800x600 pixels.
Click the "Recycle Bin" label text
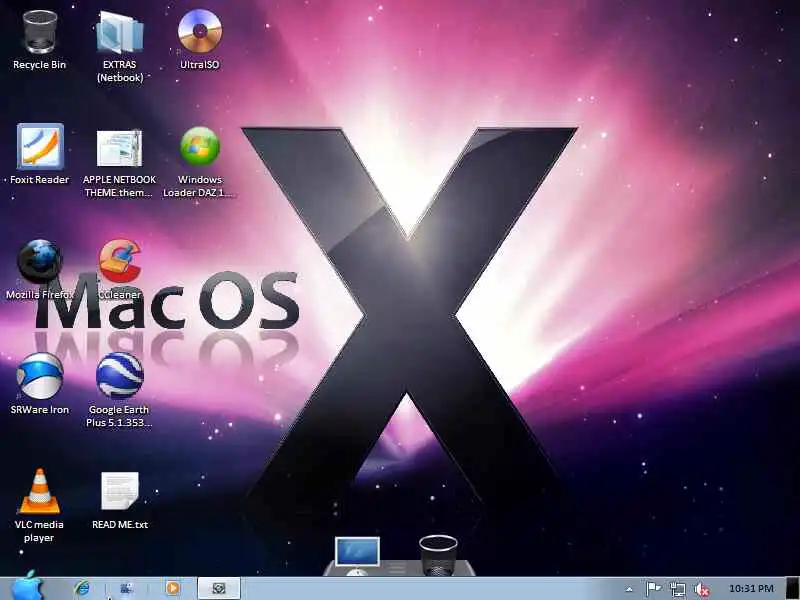[x=39, y=65]
